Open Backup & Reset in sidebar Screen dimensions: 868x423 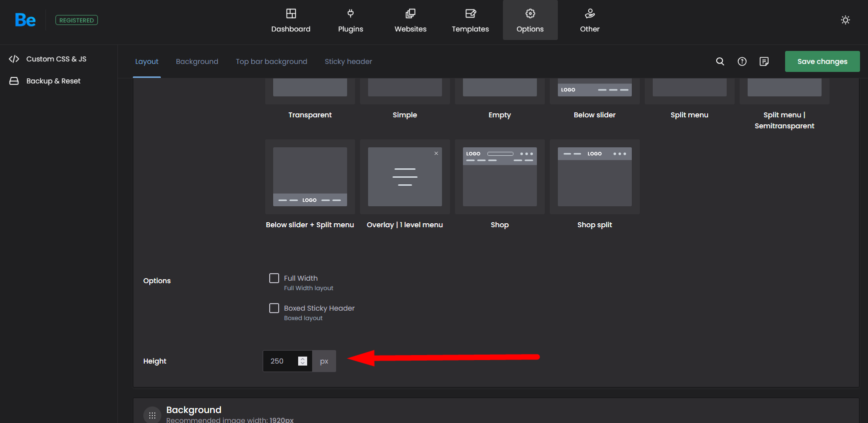[x=53, y=81]
